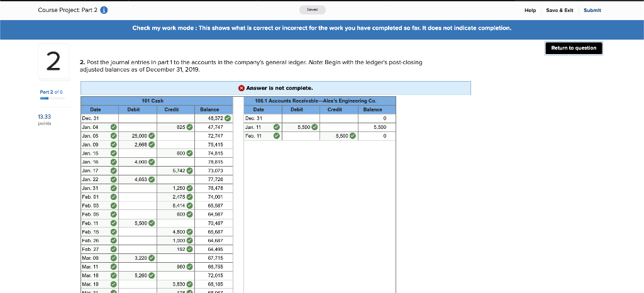The width and height of the screenshot is (644, 293).
Task: Click the check icon beside Cash Feb. 01 date
Action: point(113,197)
